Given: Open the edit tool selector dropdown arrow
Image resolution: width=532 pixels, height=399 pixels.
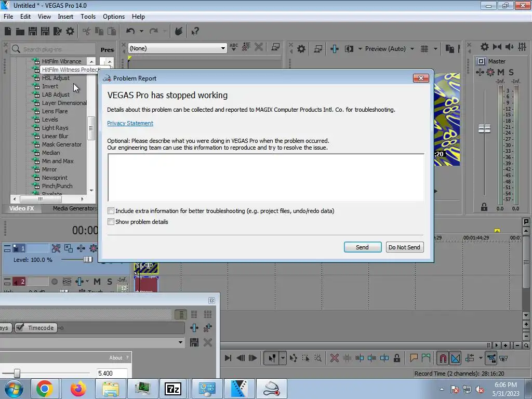Looking at the screenshot, I should click(x=283, y=358).
